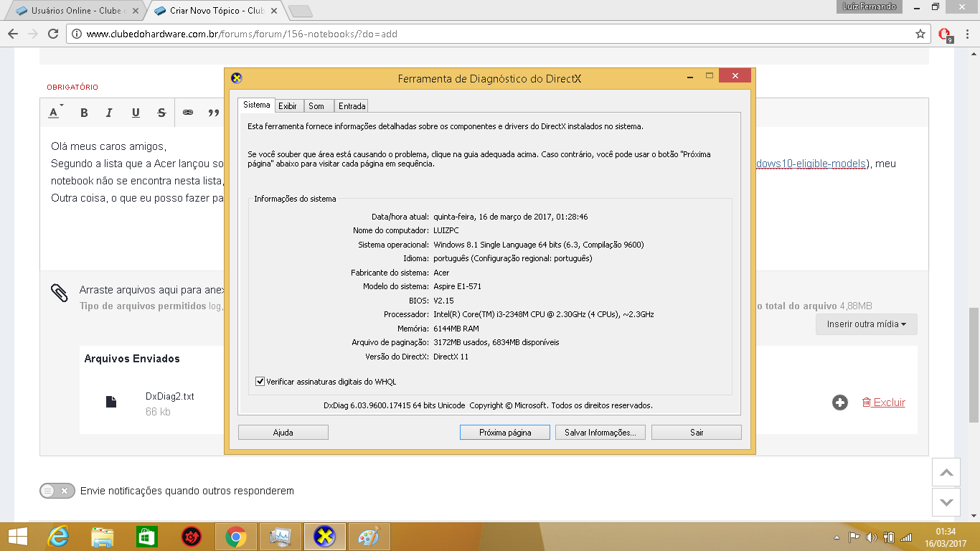Image resolution: width=980 pixels, height=551 pixels.
Task: Open the Windows Start button
Action: tap(17, 537)
